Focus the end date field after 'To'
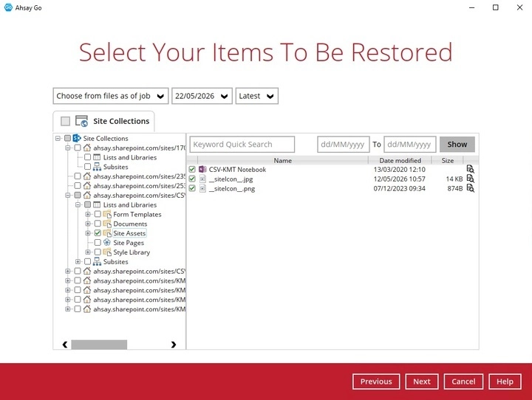This screenshot has width=532, height=400. tap(410, 145)
